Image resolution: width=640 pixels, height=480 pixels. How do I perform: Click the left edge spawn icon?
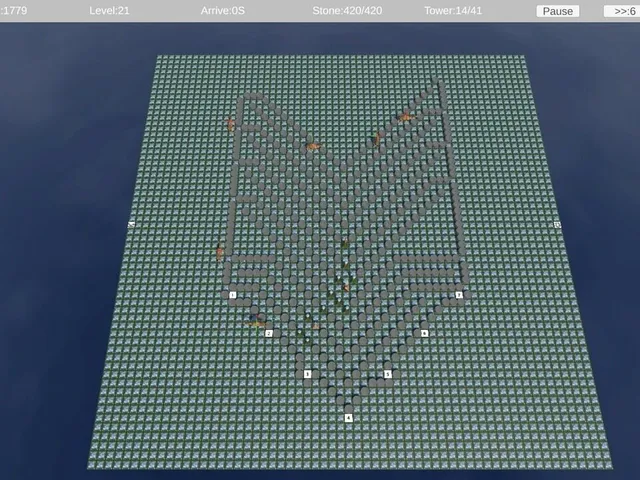coord(131,224)
